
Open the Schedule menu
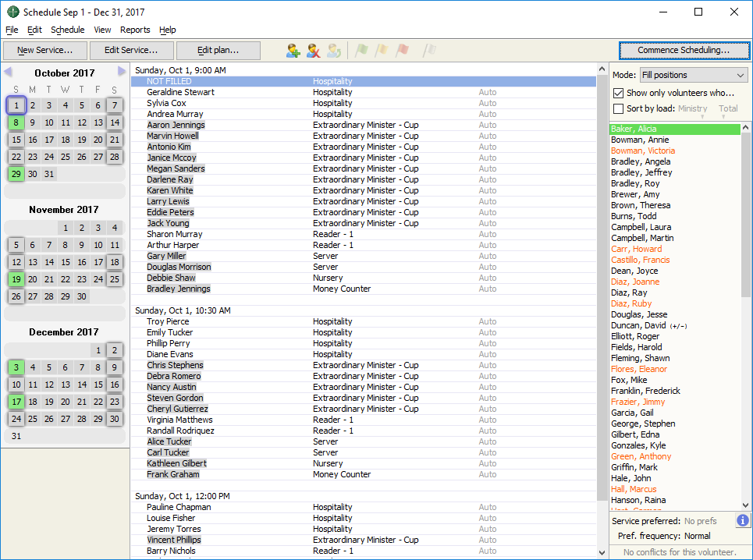click(x=67, y=30)
